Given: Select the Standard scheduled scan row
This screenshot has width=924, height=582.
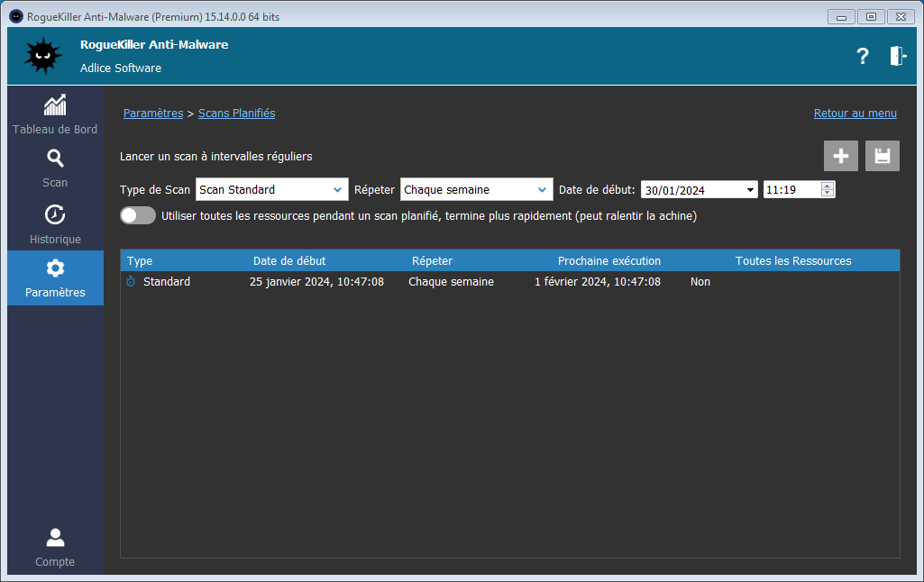Looking at the screenshot, I should tap(167, 282).
